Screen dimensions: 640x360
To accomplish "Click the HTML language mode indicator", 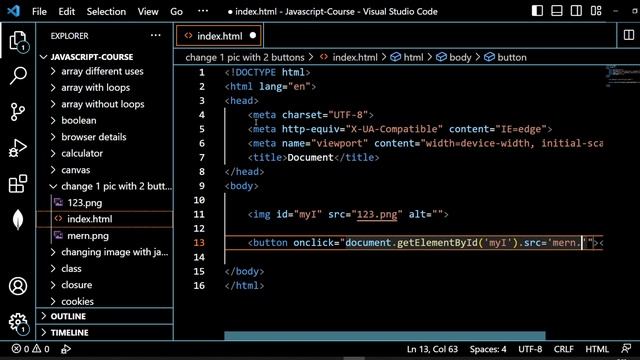I will [597, 349].
